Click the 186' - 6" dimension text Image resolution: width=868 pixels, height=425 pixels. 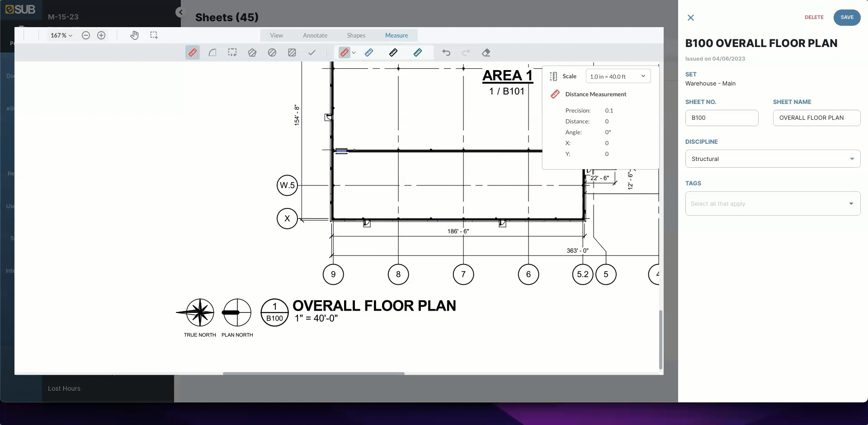point(458,231)
